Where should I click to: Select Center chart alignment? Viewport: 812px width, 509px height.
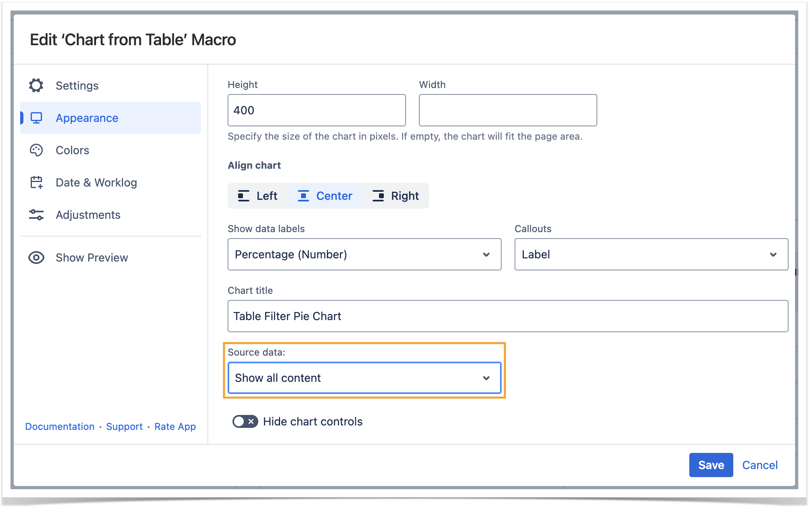click(x=325, y=196)
